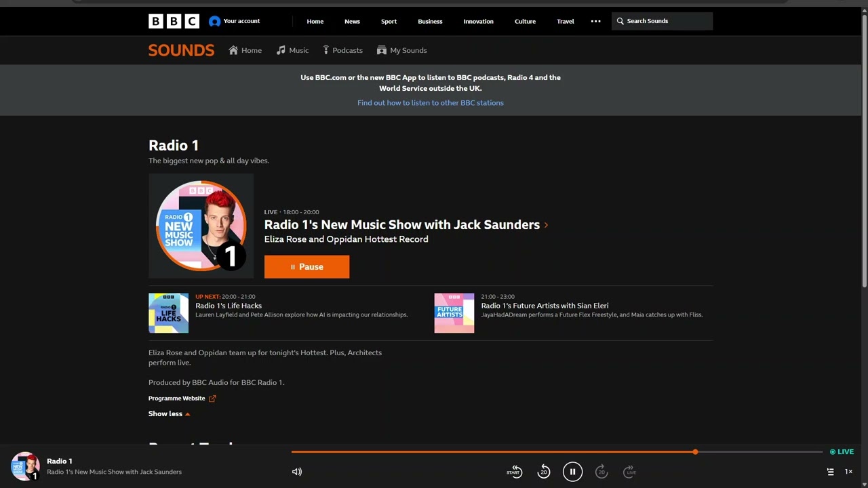Open Your account profile icon

coord(214,21)
